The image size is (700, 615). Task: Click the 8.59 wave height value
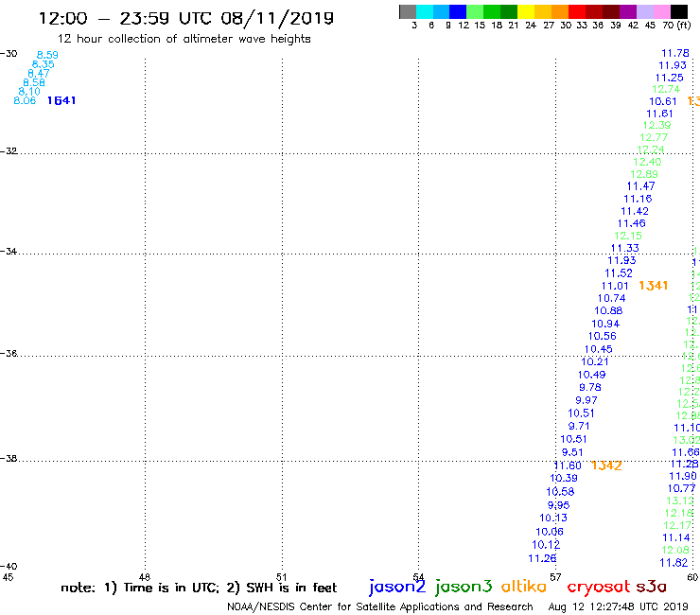pyautogui.click(x=47, y=55)
